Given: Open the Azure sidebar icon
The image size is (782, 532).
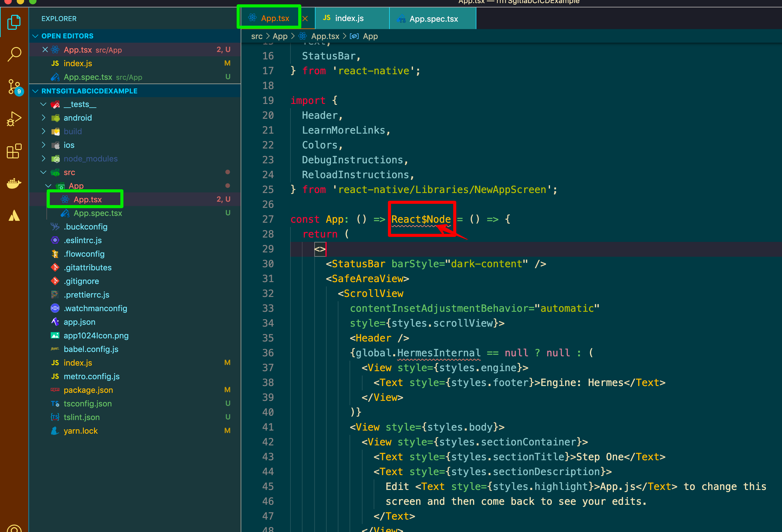Looking at the screenshot, I should click(14, 216).
